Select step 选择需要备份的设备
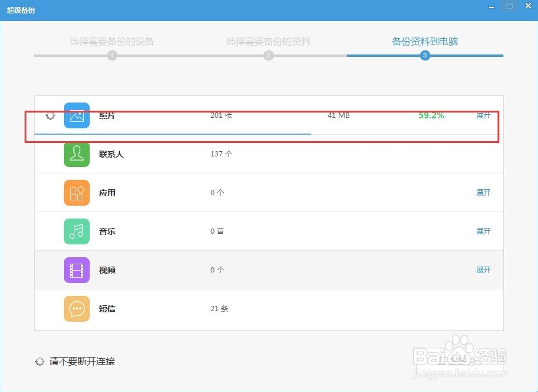This screenshot has height=392, width=538. 112,42
